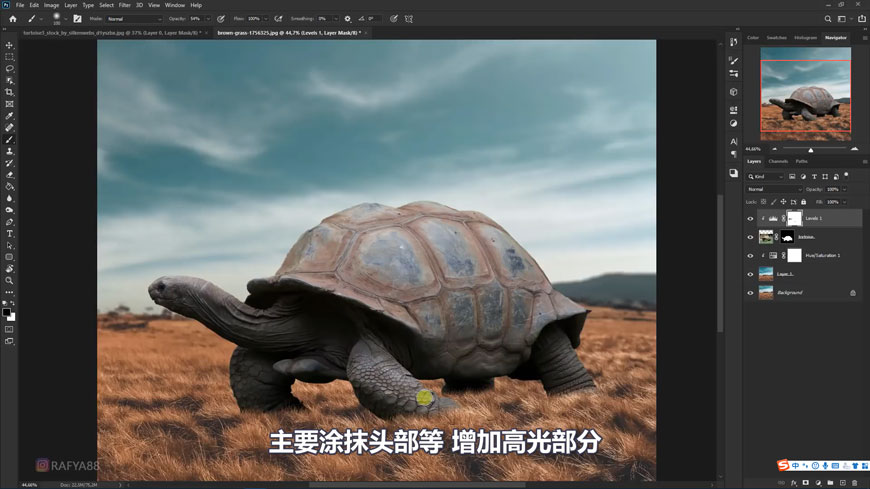
Task: Hide the Levels 1 layer
Action: coord(750,219)
